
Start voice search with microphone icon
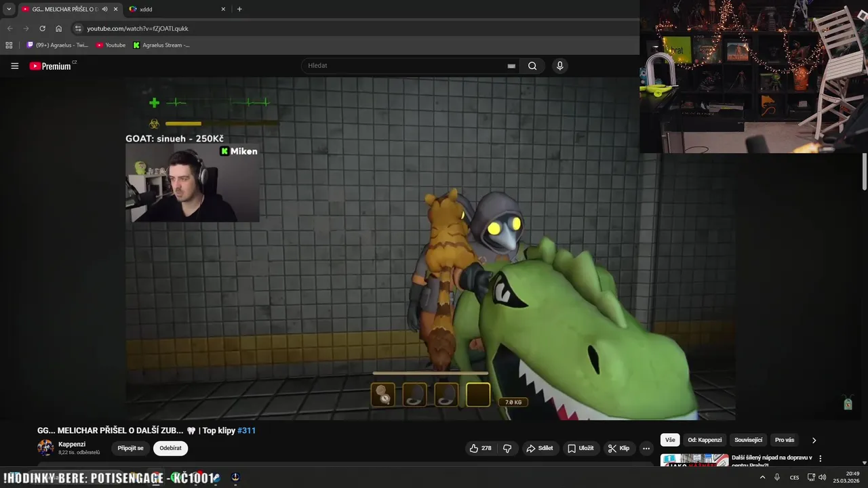[559, 66]
